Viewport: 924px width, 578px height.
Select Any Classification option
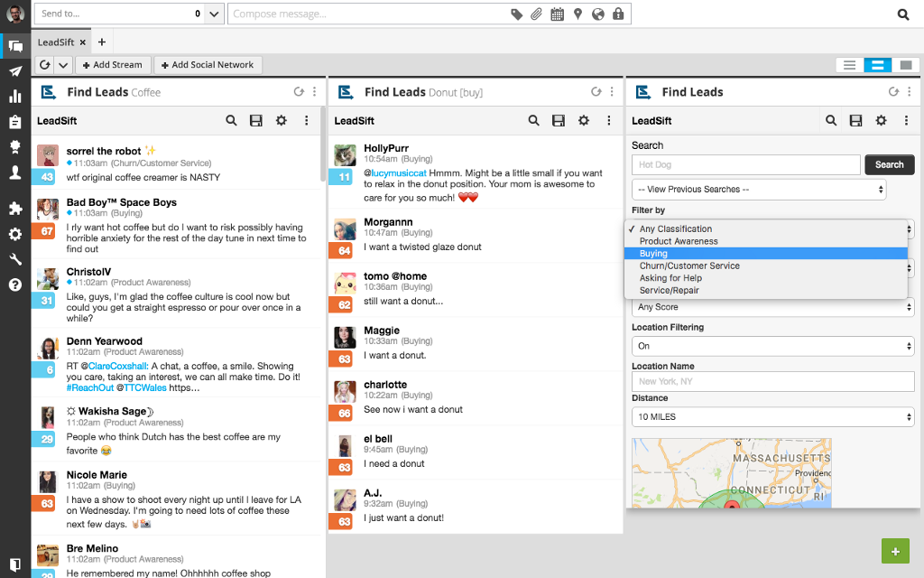pos(766,228)
